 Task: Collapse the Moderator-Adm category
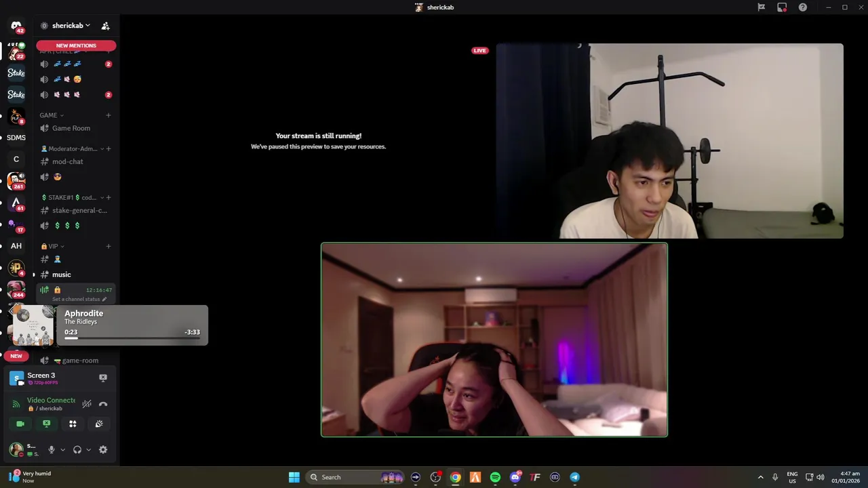pos(73,148)
